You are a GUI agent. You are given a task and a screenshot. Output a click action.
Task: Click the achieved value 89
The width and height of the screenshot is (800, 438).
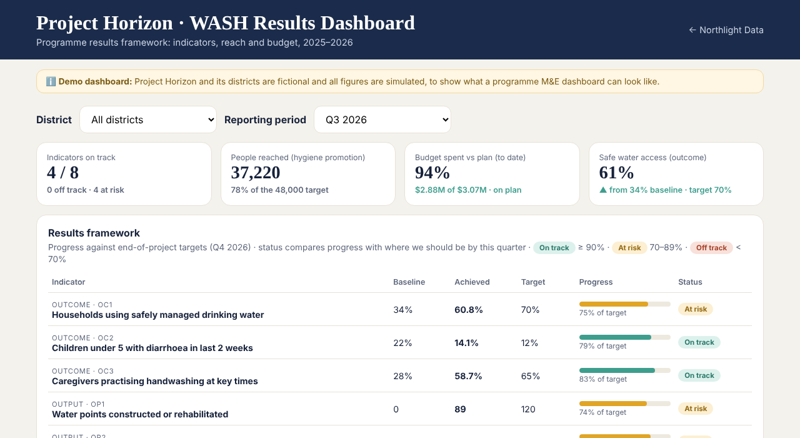click(x=460, y=409)
